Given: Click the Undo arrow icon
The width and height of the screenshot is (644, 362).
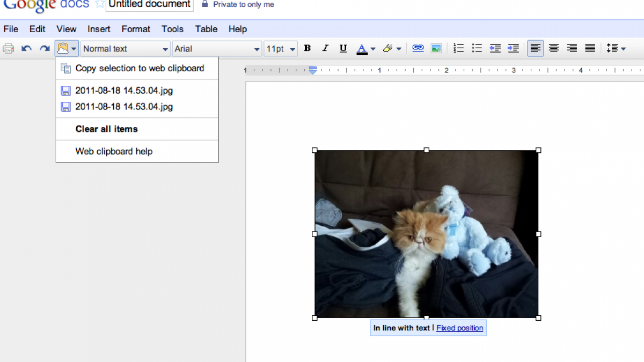Looking at the screenshot, I should [26, 49].
